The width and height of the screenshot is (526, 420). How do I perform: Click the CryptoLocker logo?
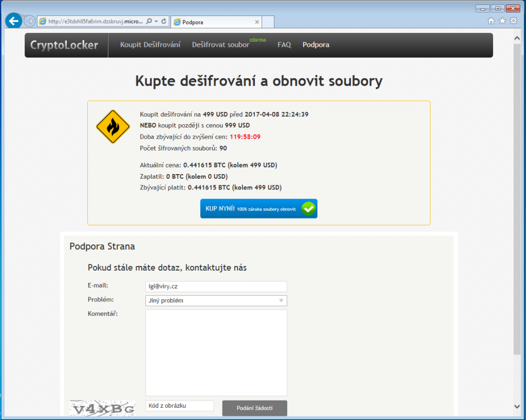click(64, 45)
